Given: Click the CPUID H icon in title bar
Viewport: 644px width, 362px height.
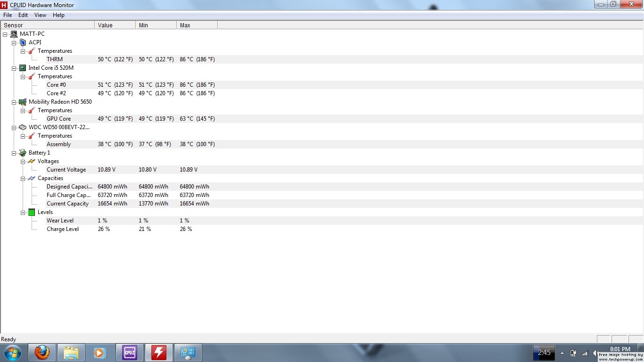Looking at the screenshot, I should point(4,5).
